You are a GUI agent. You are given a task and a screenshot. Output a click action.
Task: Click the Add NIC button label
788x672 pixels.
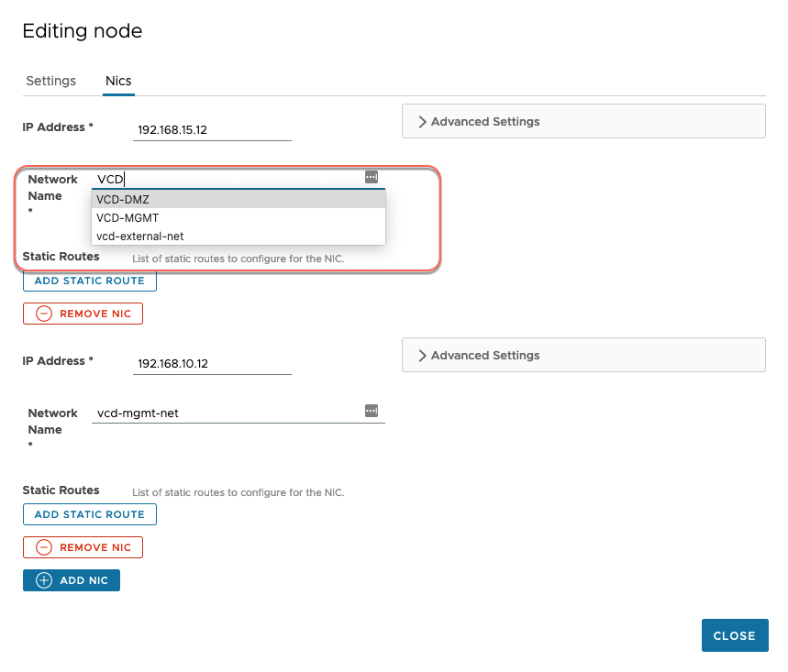coord(84,580)
